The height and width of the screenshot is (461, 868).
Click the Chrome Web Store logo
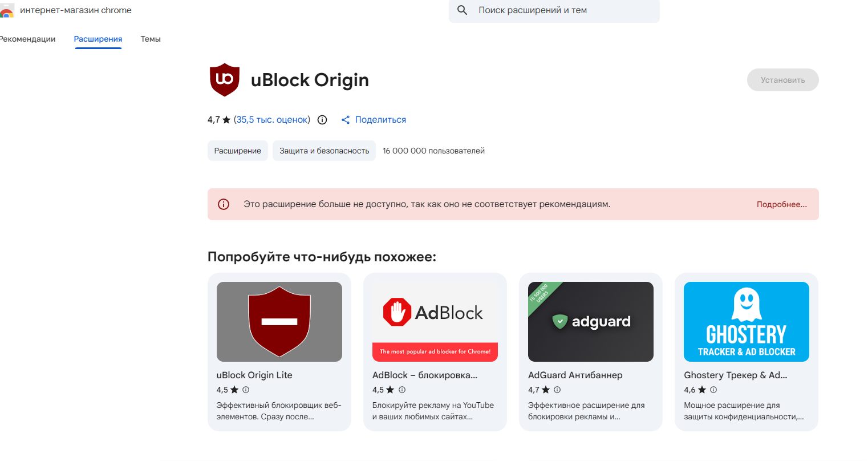click(x=7, y=11)
